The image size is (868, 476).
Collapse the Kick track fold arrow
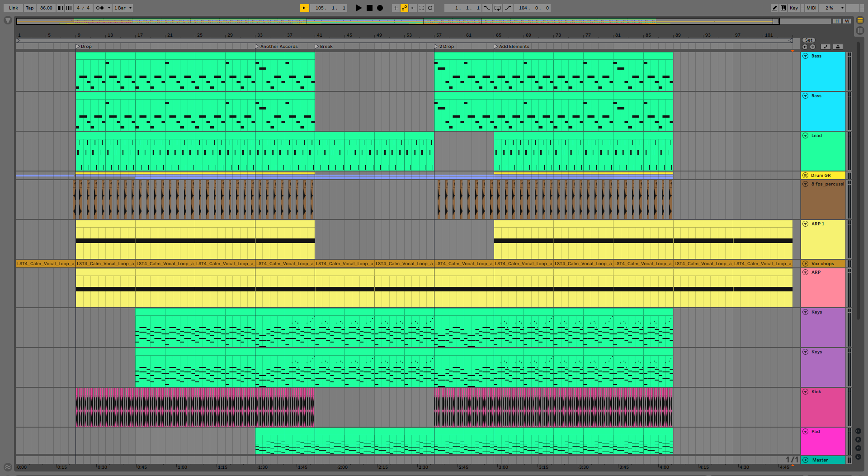806,391
